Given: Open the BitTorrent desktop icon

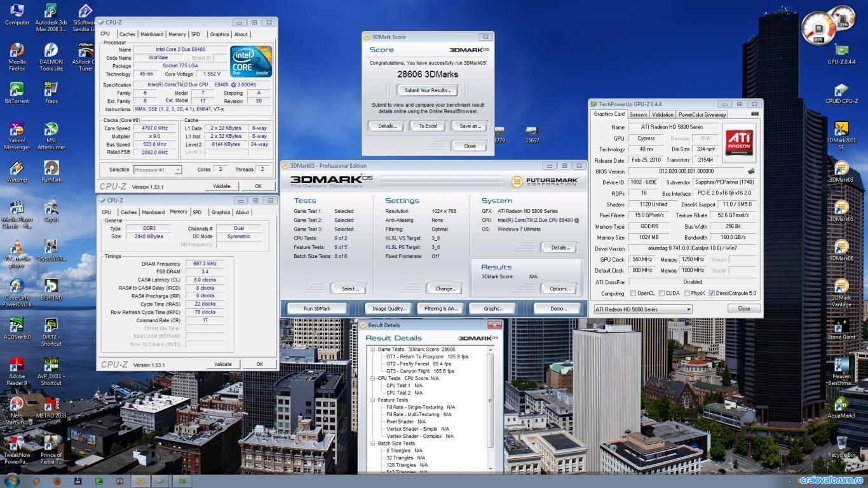Looking at the screenshot, I should (17, 93).
